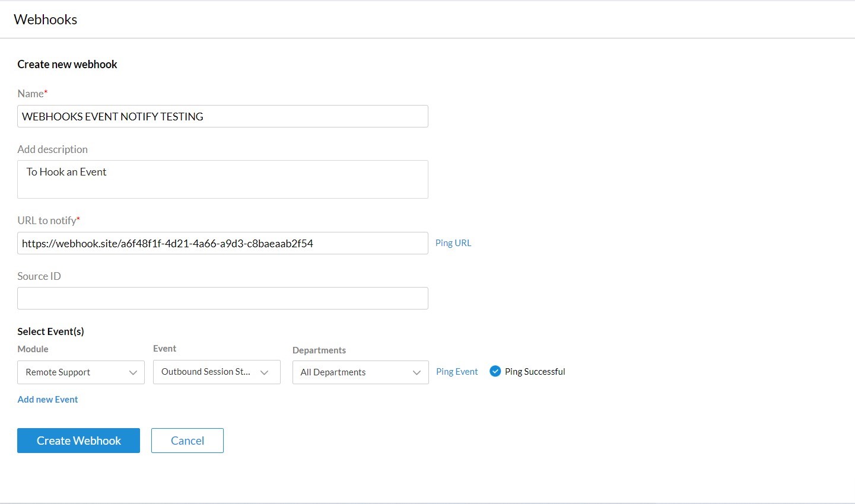Click the Source ID label
The image size is (855, 504).
pos(39,276)
